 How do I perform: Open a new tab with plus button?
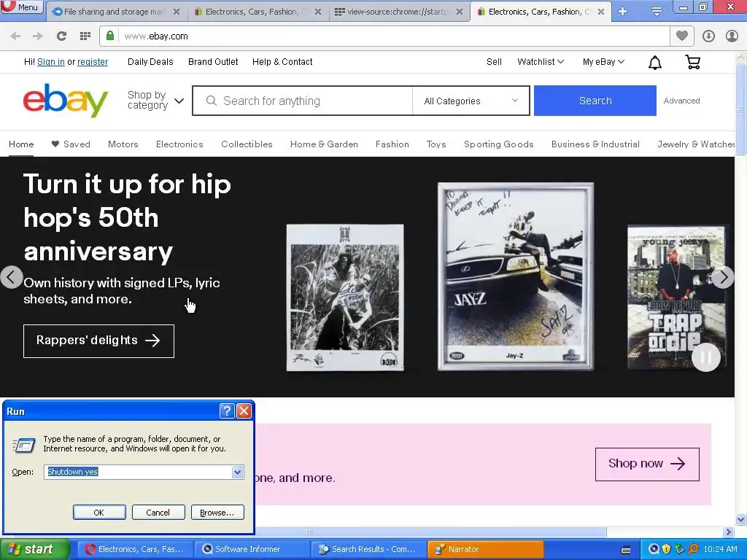[x=623, y=12]
